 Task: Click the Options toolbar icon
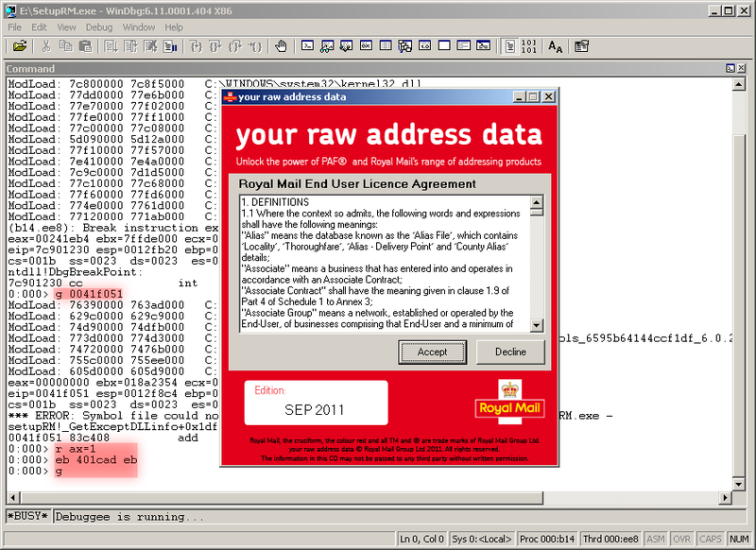(x=581, y=46)
